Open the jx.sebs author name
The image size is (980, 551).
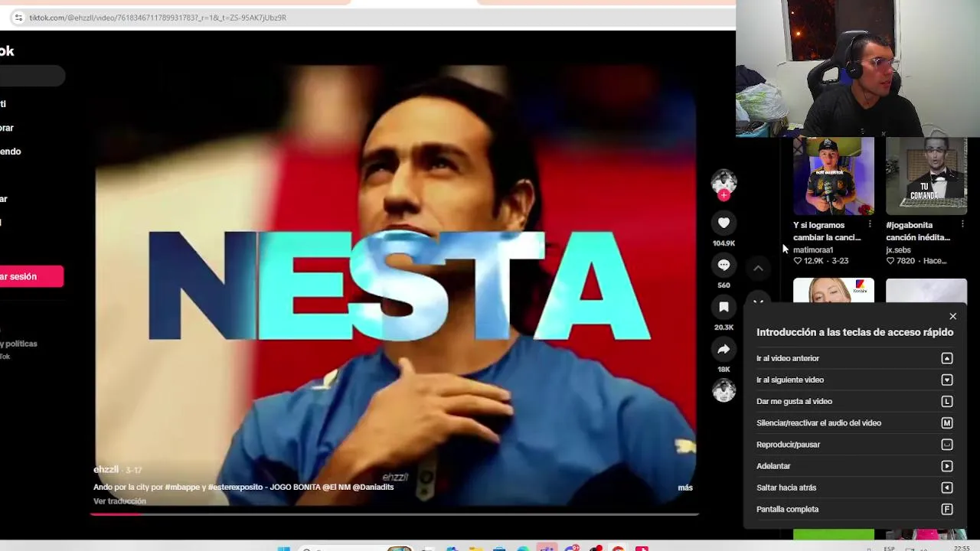[x=898, y=249]
